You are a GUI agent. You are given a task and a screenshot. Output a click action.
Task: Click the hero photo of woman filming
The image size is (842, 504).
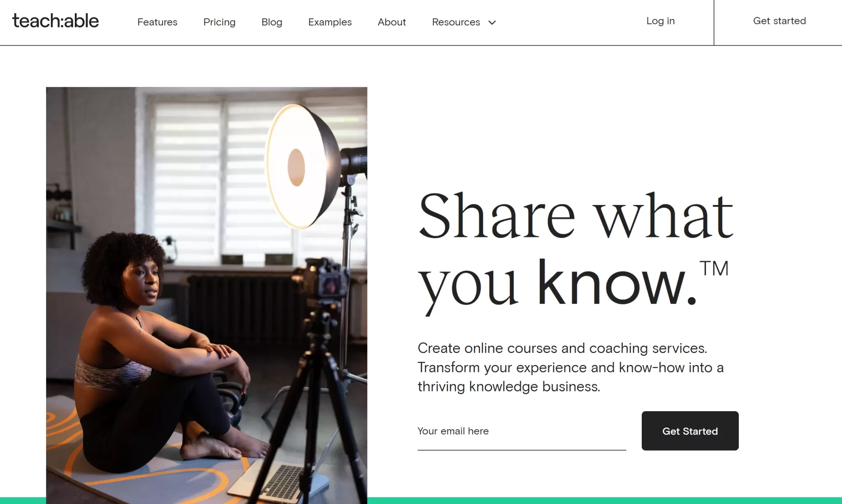tap(206, 295)
